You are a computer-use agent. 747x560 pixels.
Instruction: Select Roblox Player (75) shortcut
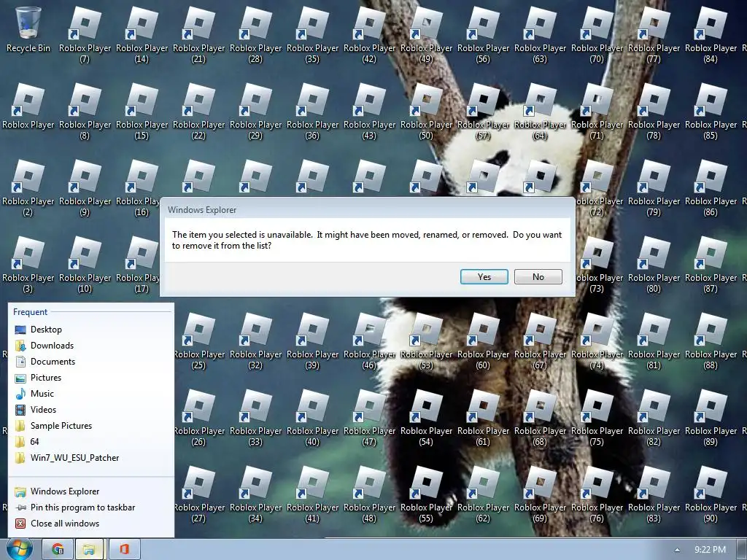[597, 418]
